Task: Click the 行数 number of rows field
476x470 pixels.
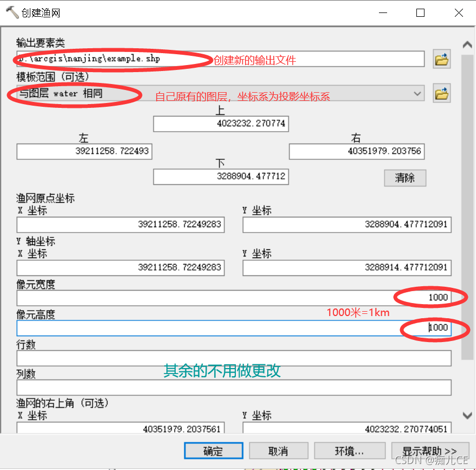Action: (x=234, y=358)
